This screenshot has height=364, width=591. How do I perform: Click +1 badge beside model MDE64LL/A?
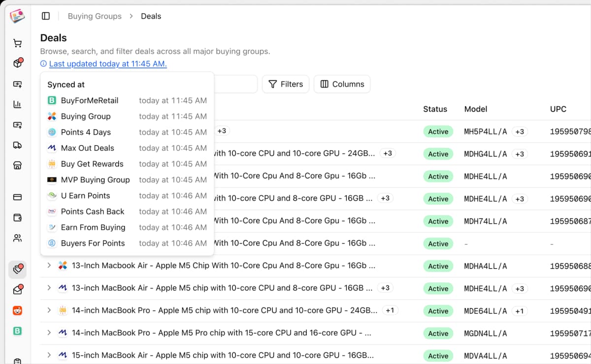click(x=520, y=311)
